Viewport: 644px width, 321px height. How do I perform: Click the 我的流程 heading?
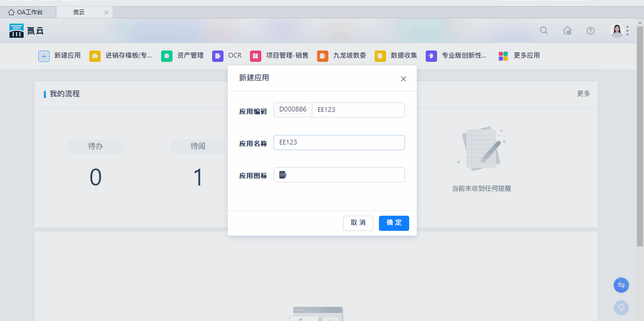[65, 94]
